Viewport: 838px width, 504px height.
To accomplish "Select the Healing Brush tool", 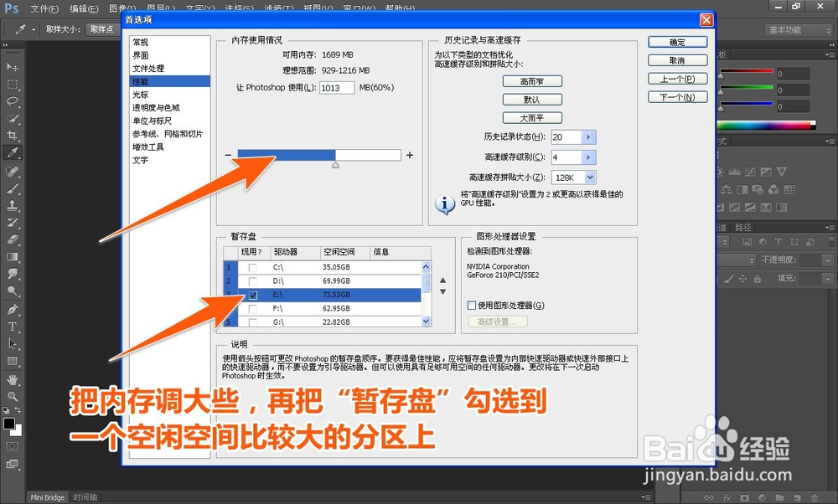I will [13, 172].
